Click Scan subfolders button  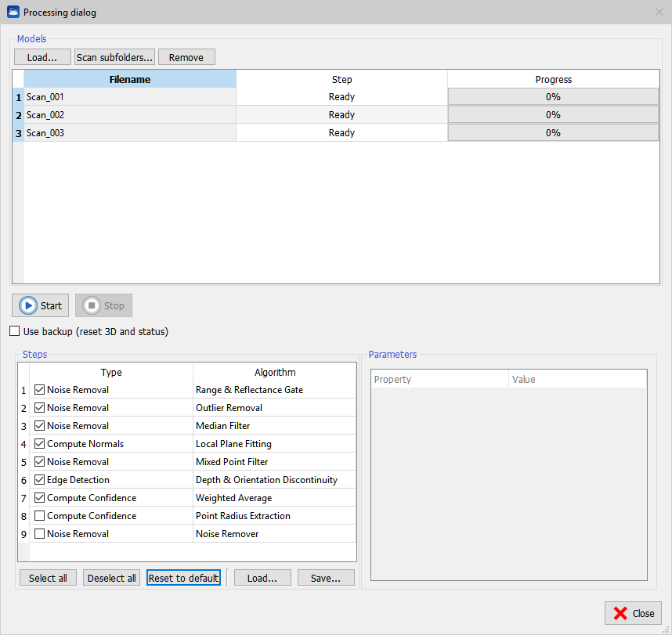(114, 57)
